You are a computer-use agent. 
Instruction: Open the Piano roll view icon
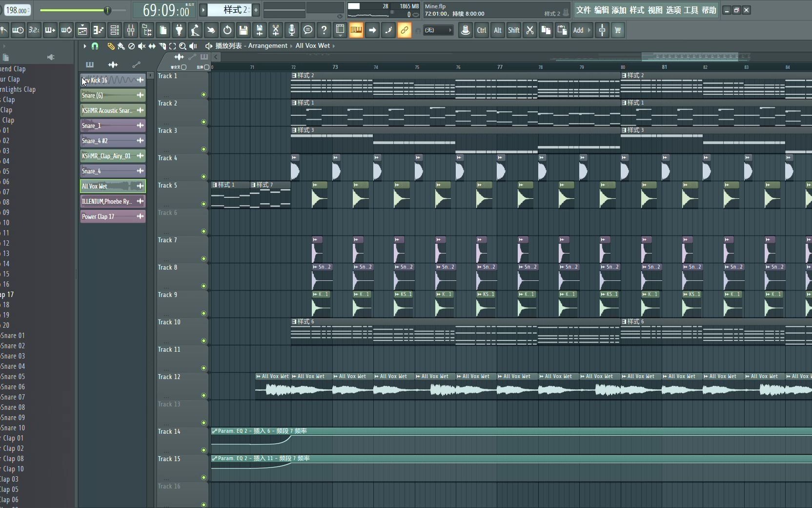tap(99, 30)
